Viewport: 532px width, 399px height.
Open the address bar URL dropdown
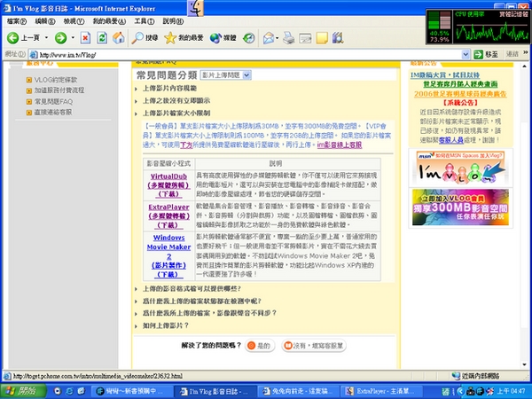point(465,54)
